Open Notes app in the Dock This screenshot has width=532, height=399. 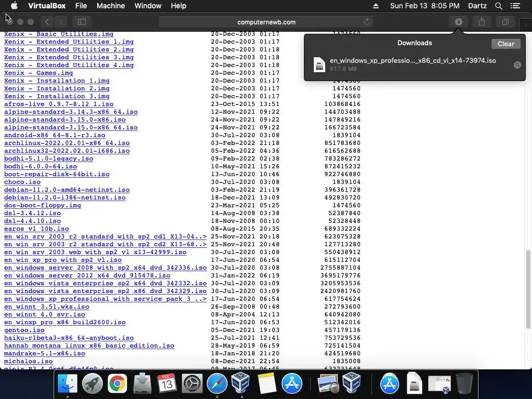pos(267,384)
